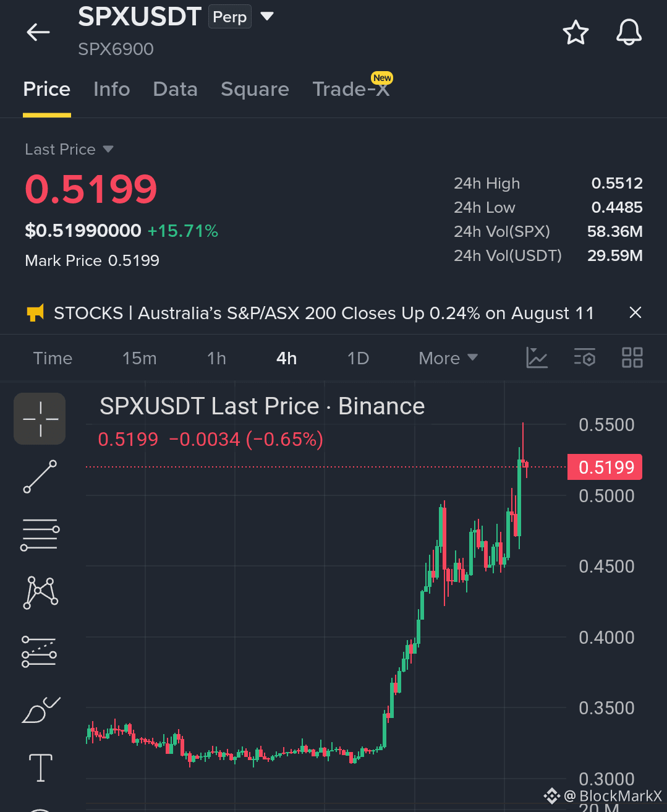
Task: Switch to the Info tab
Action: pyautogui.click(x=112, y=89)
